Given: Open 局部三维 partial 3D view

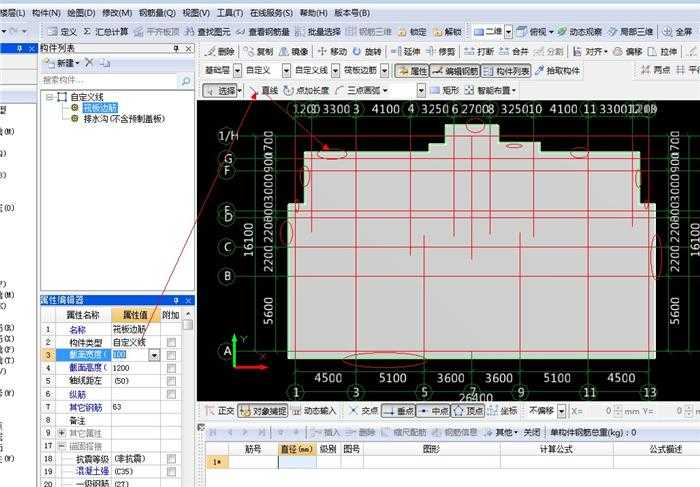Looking at the screenshot, I should 630,32.
